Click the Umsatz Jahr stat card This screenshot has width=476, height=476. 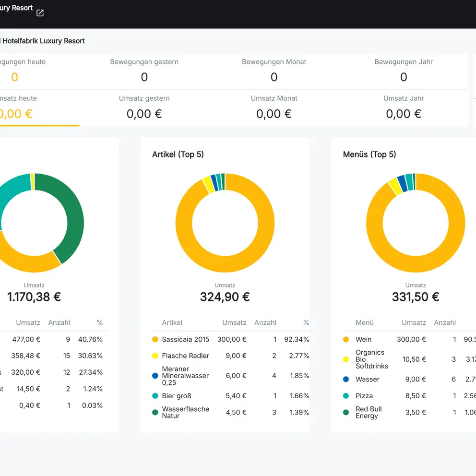(x=404, y=107)
